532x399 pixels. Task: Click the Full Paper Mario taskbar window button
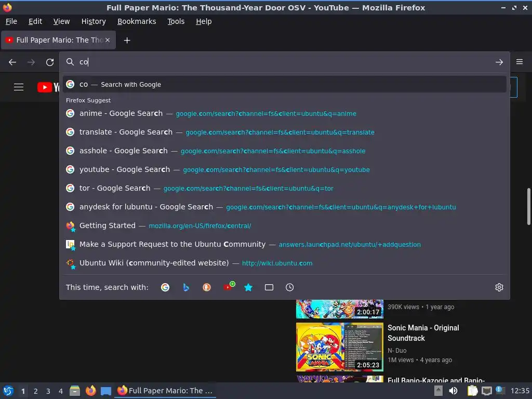pos(165,391)
